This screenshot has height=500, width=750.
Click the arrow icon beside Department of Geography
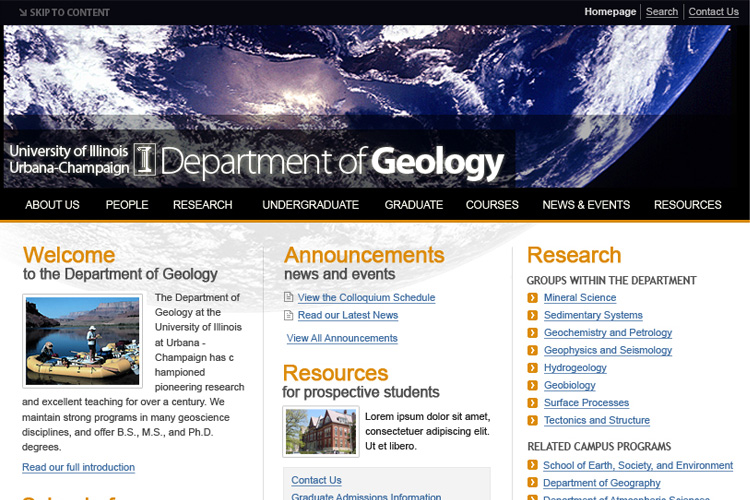pos(532,483)
